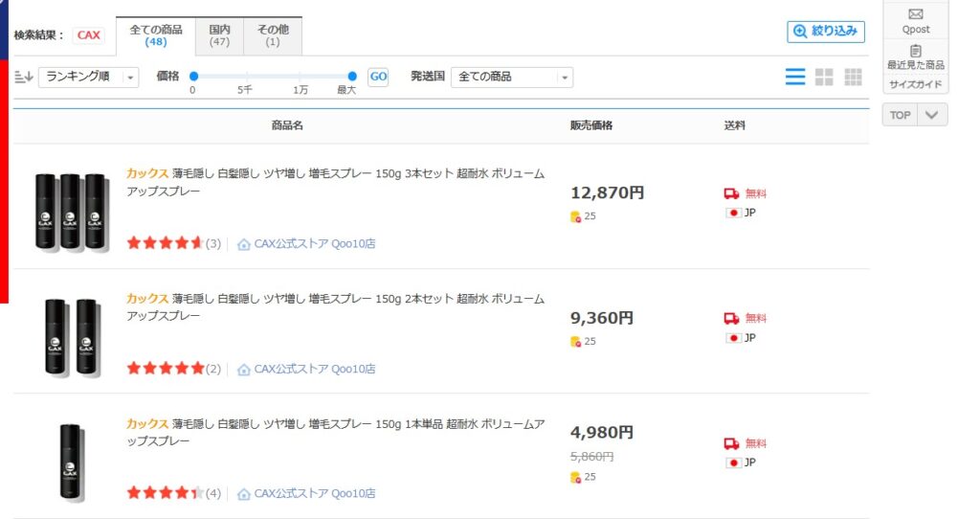
Task: Open CAX公式ストア link in 1本単品 row
Action: 314,493
